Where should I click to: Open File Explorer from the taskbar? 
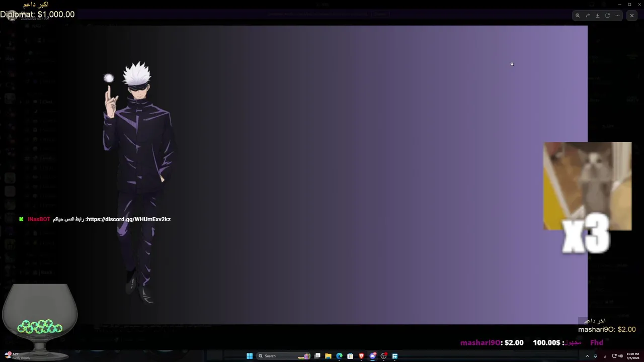(x=328, y=356)
